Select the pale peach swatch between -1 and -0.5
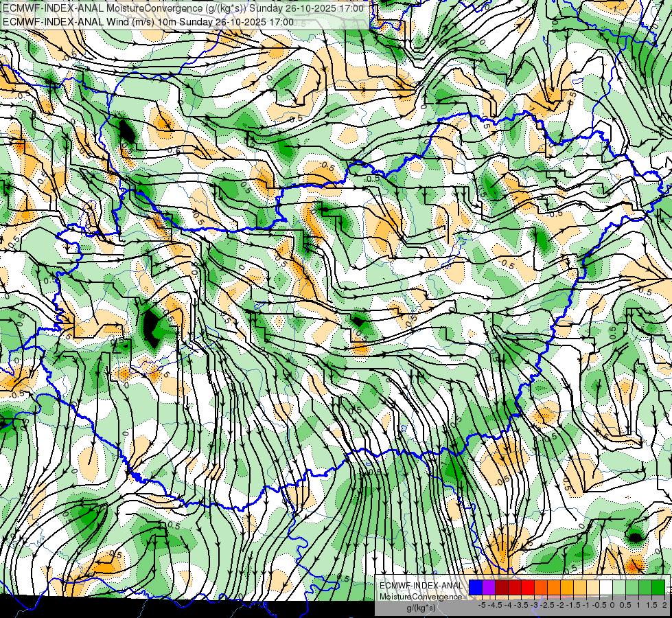The image size is (672, 618). tap(593, 588)
